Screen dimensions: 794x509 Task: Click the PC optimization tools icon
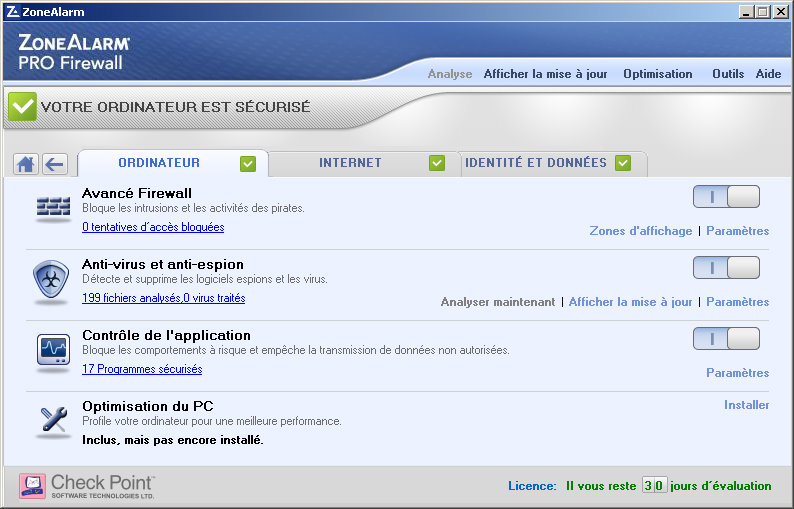click(x=52, y=420)
